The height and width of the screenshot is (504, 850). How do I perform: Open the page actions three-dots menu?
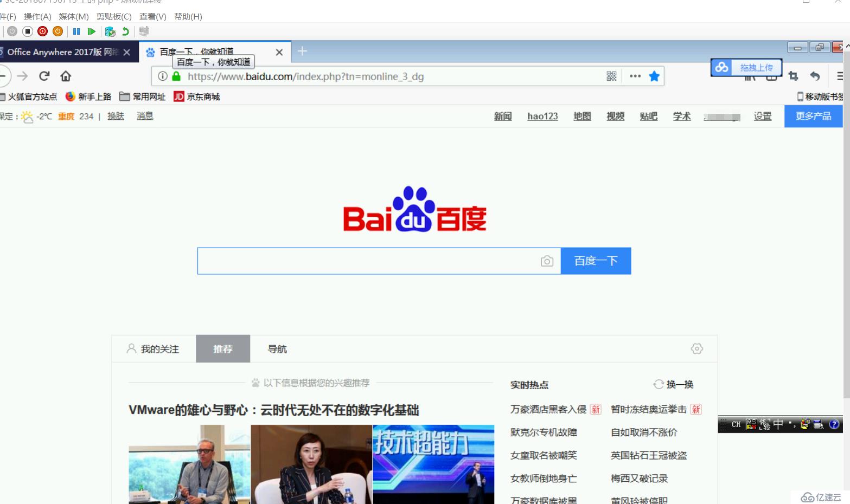(635, 76)
